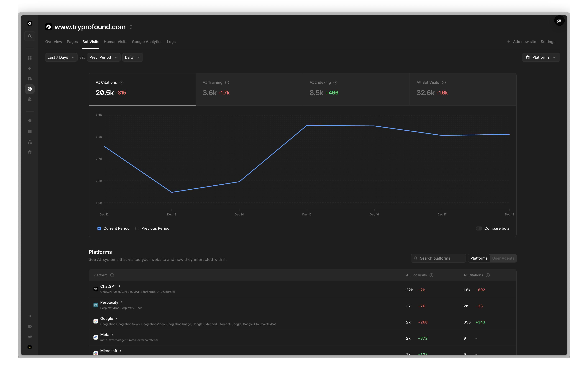Click the Search platforms input field
This screenshot has width=588, height=382.
(x=439, y=258)
